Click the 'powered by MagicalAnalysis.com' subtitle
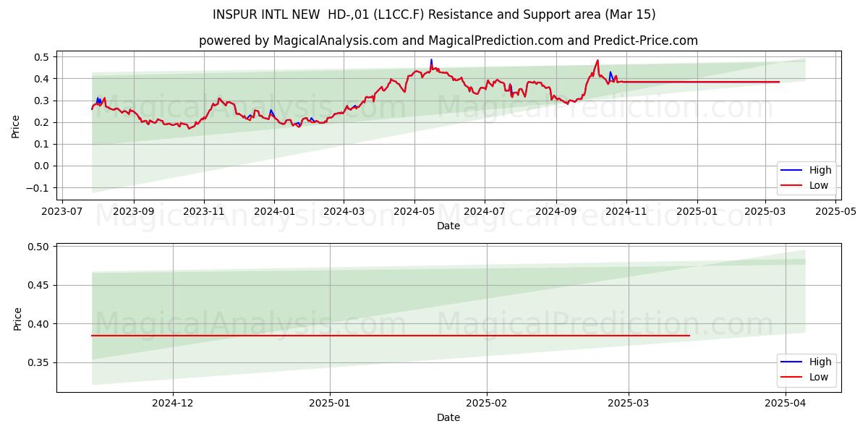 coord(448,41)
